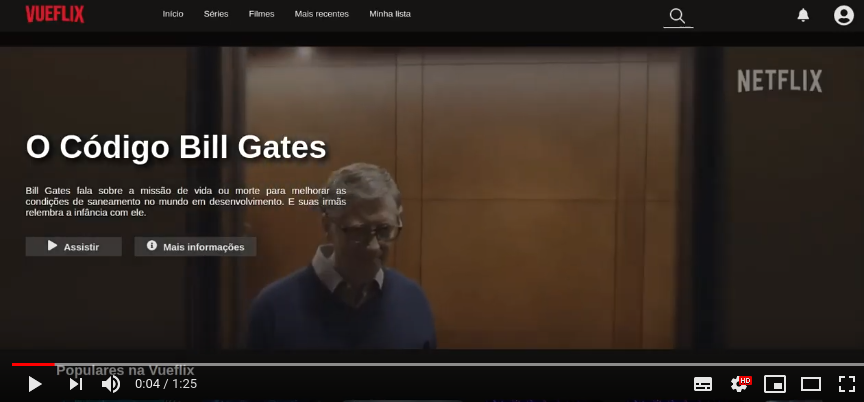This screenshot has width=864, height=402.
Task: Play the video with the play button
Action: pyautogui.click(x=35, y=384)
